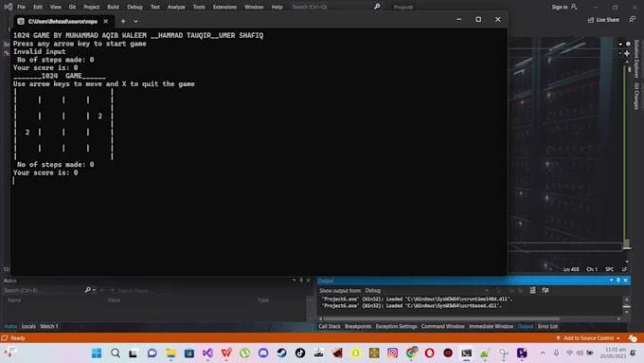Screen dimensions: 644x363
Task: Open the feedback icon next to Live Share
Action: point(632,19)
